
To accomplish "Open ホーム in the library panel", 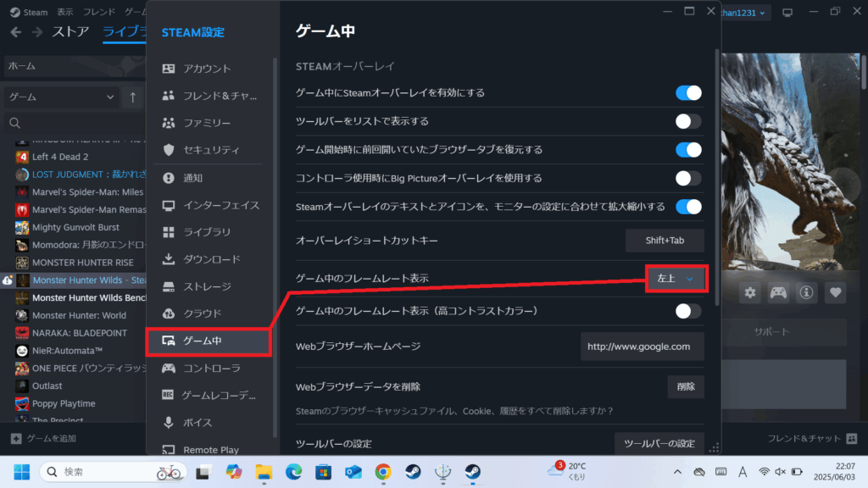I will pos(75,66).
